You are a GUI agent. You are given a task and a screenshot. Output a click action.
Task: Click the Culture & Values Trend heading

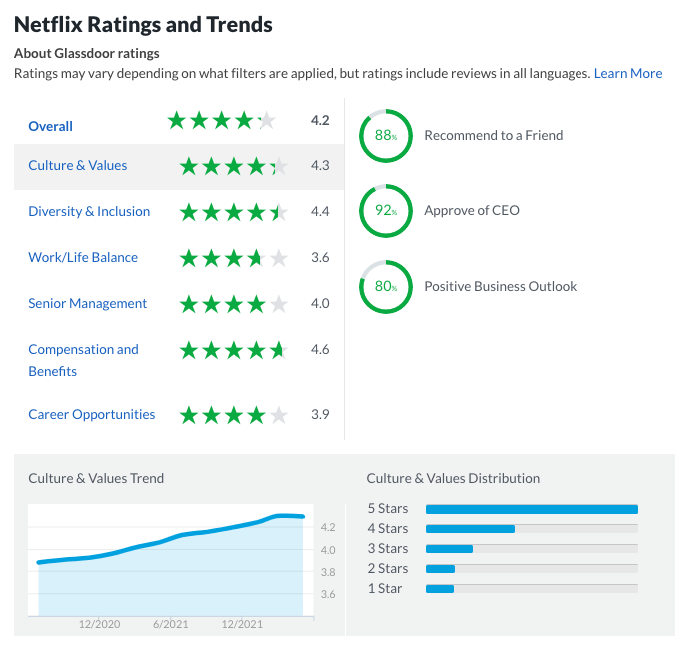[x=96, y=478]
